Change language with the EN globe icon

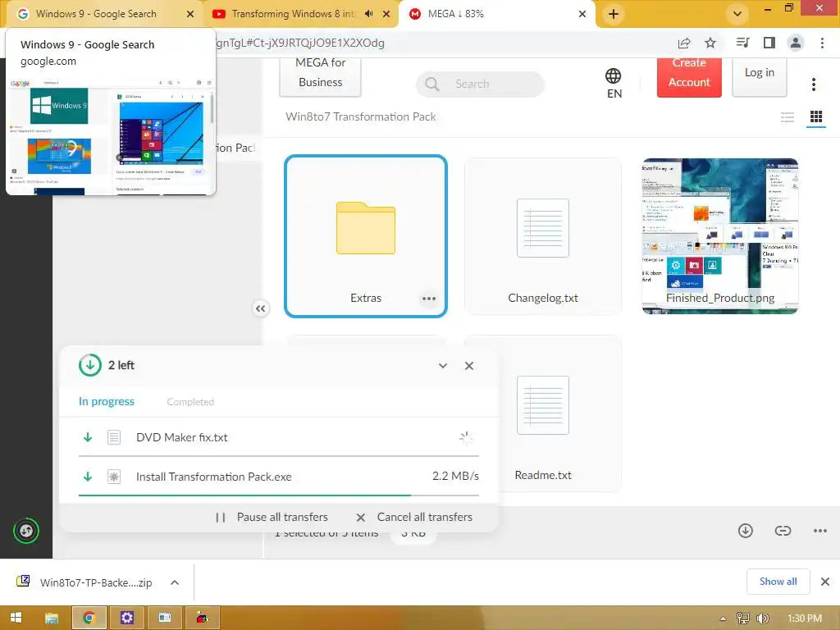coord(614,83)
